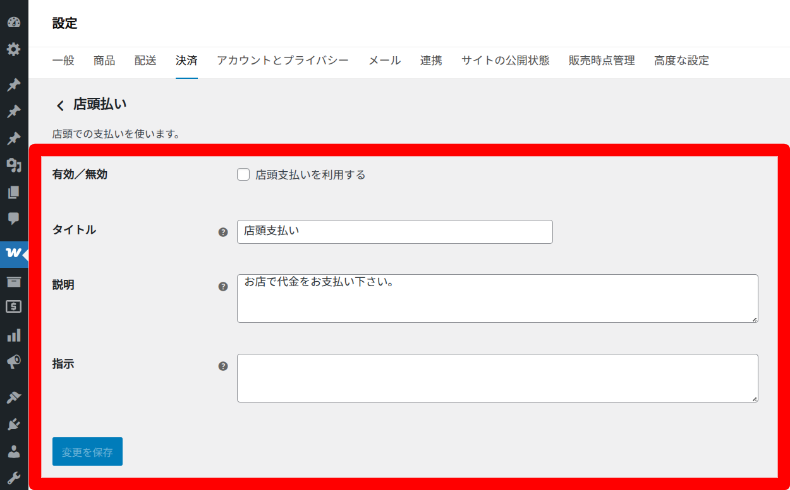
Task: Open the Pages sidebar icon
Action: point(14,192)
